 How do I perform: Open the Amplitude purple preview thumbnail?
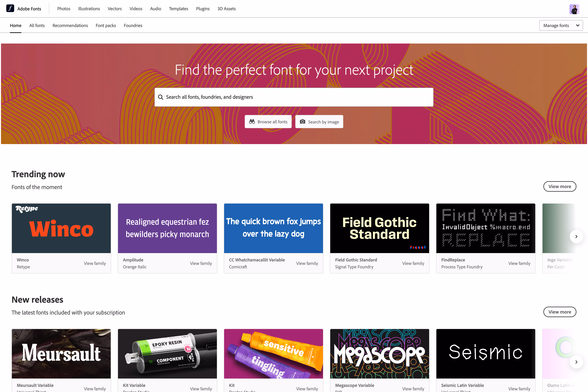(167, 228)
